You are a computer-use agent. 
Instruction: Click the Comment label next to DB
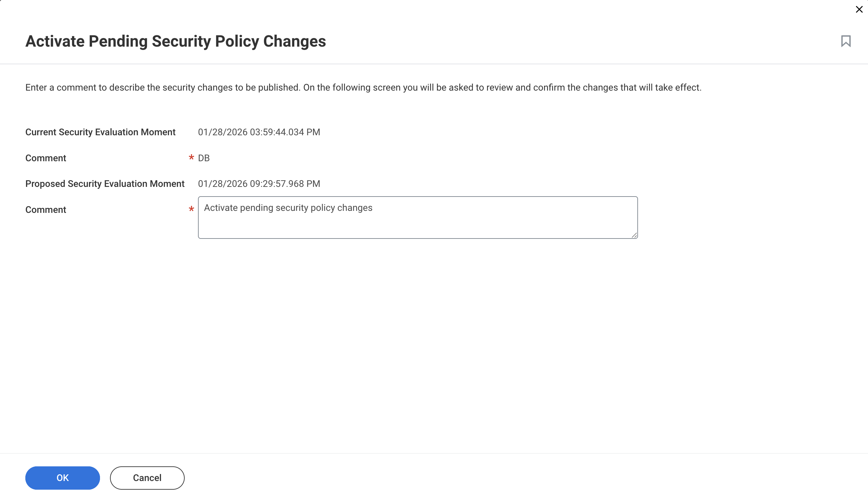[x=46, y=158]
